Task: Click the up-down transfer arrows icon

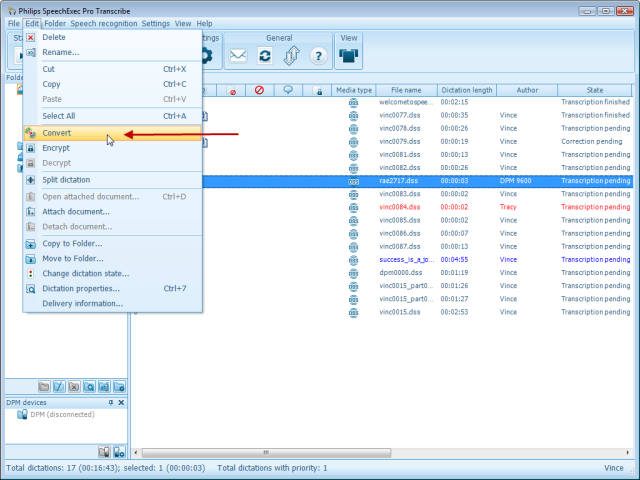Action: (291, 56)
